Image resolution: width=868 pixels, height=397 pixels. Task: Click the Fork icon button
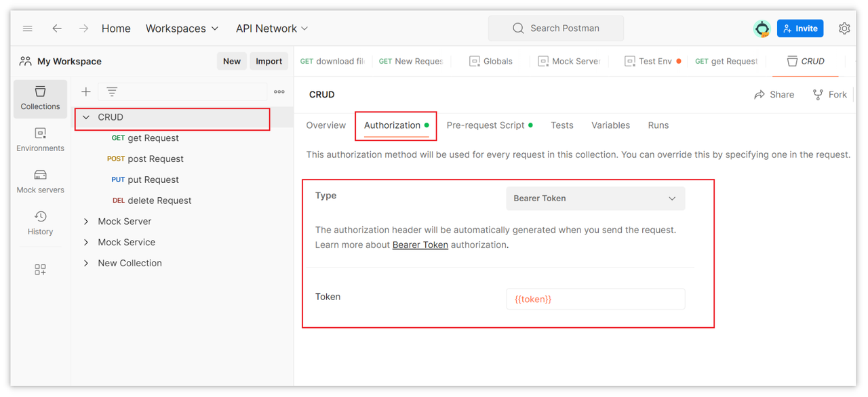point(830,95)
